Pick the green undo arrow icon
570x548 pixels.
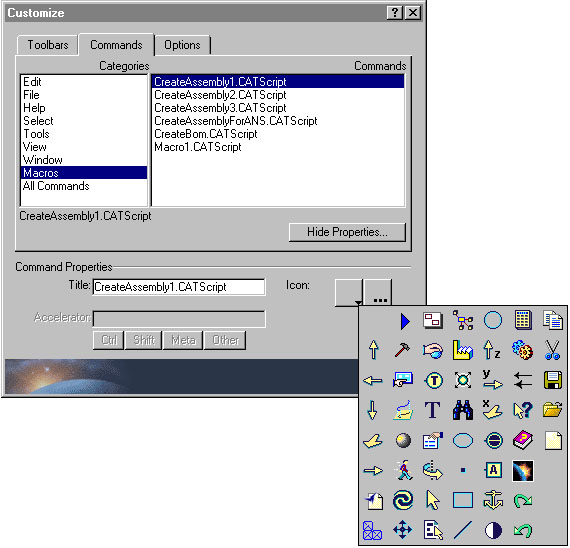[x=523, y=531]
